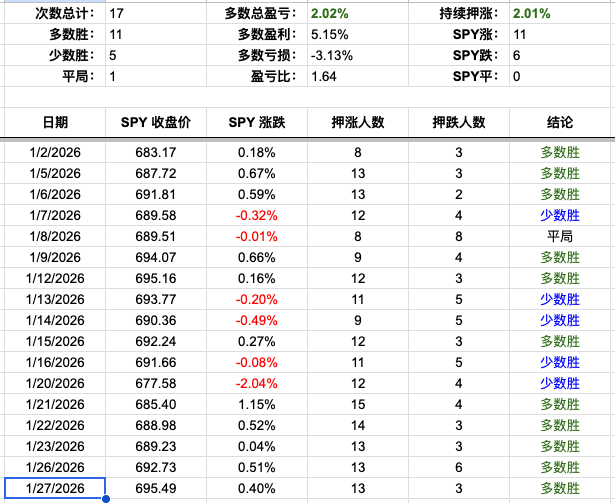Select the SPY平 value 0
Viewport: 615px width, 503px height.
pyautogui.click(x=560, y=76)
